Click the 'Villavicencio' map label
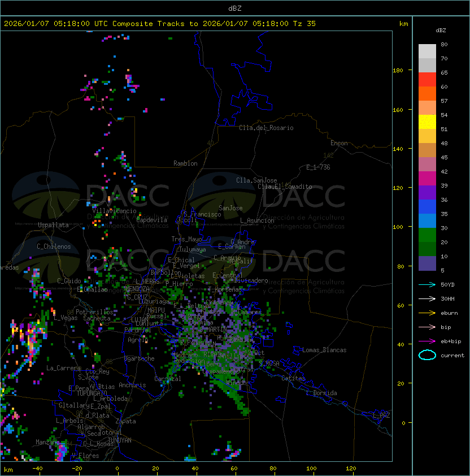Screen dimensions: 470x476 tap(114, 211)
